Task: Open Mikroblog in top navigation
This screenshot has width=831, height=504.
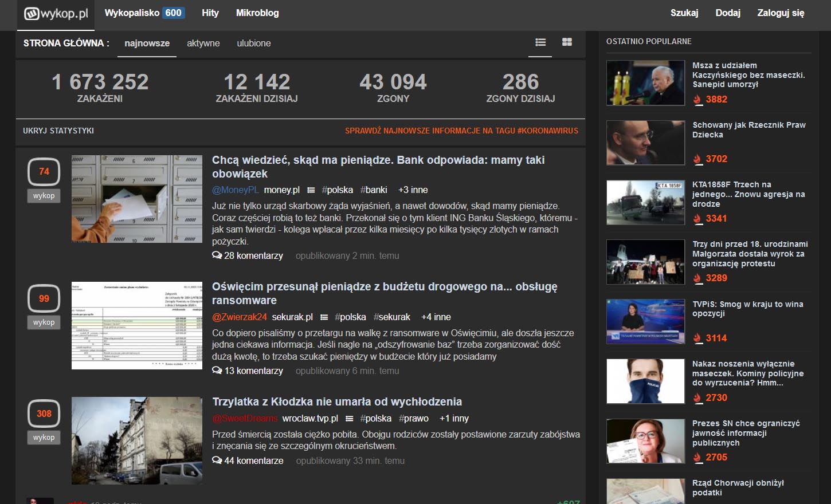Action: coord(257,13)
